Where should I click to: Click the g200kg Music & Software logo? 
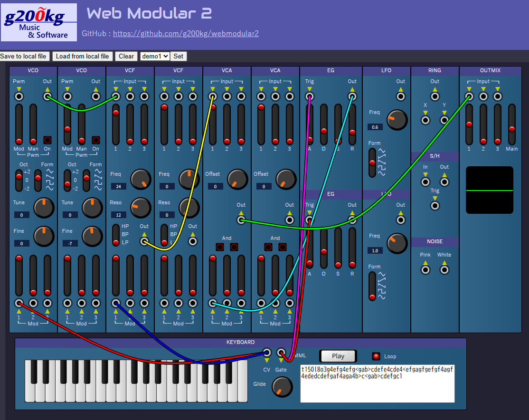(x=39, y=22)
